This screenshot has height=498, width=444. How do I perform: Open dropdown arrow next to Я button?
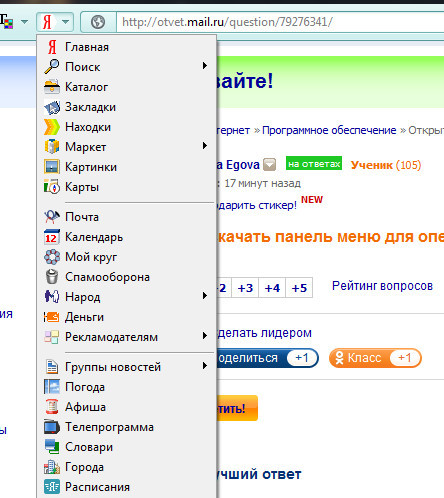[x=66, y=22]
